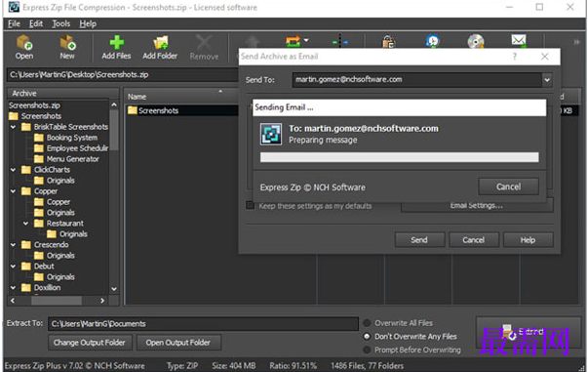Image resolution: width=588 pixels, height=372 pixels.
Task: Open the Send To address dropdown
Action: click(547, 80)
